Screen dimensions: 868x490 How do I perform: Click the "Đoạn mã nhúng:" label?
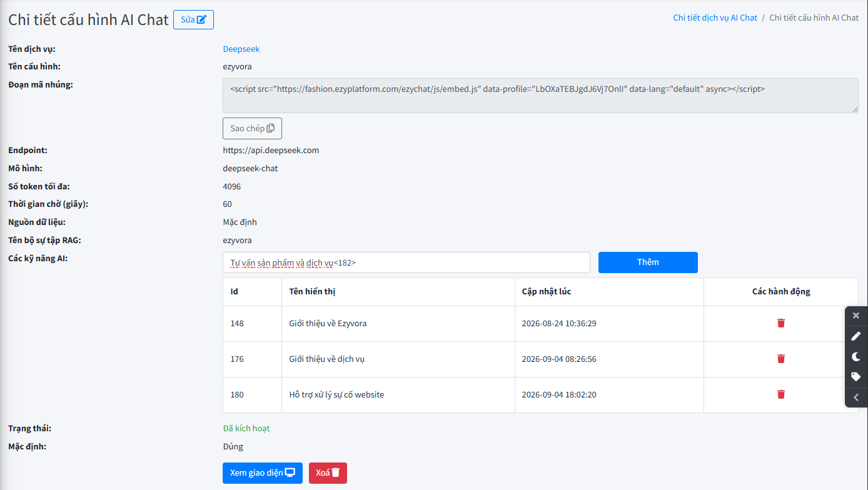pos(41,84)
